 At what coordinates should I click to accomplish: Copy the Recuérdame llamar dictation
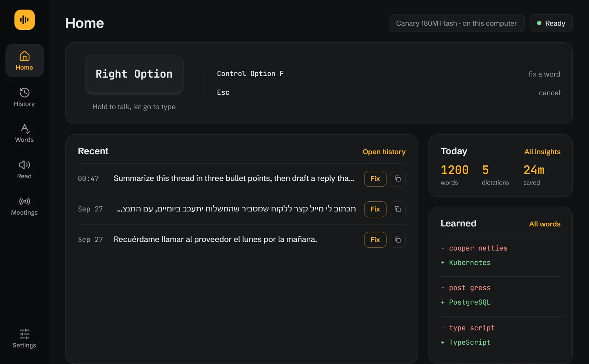(x=398, y=240)
